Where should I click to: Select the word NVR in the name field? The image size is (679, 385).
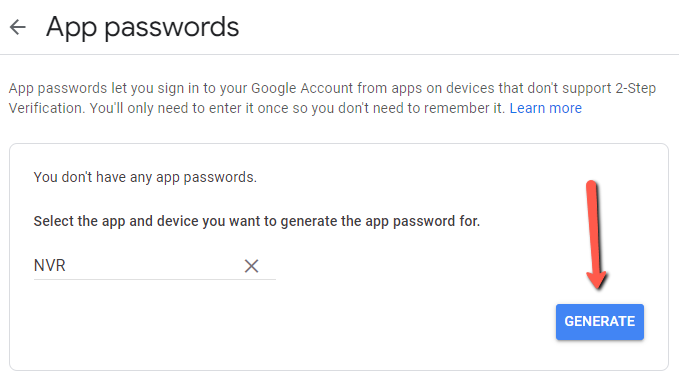coord(49,265)
